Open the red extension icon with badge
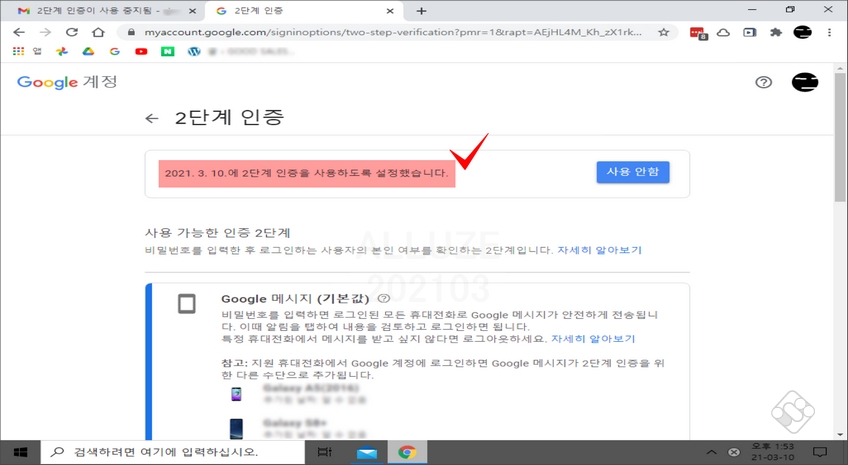Image resolution: width=848 pixels, height=465 pixels. (x=698, y=34)
